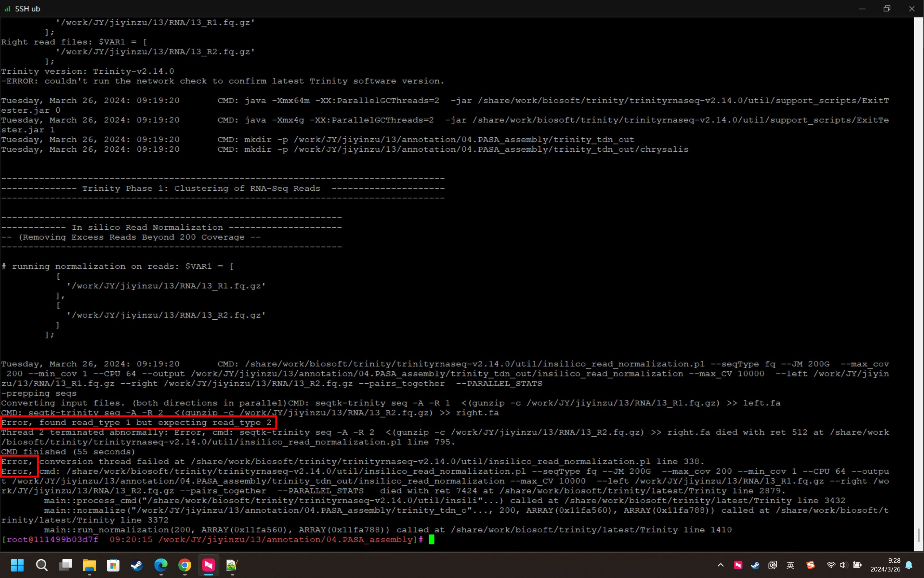Click 'Removing Excess Reads Beyond 200 Coverage' line
Viewport: 924px width, 578px height.
(131, 237)
